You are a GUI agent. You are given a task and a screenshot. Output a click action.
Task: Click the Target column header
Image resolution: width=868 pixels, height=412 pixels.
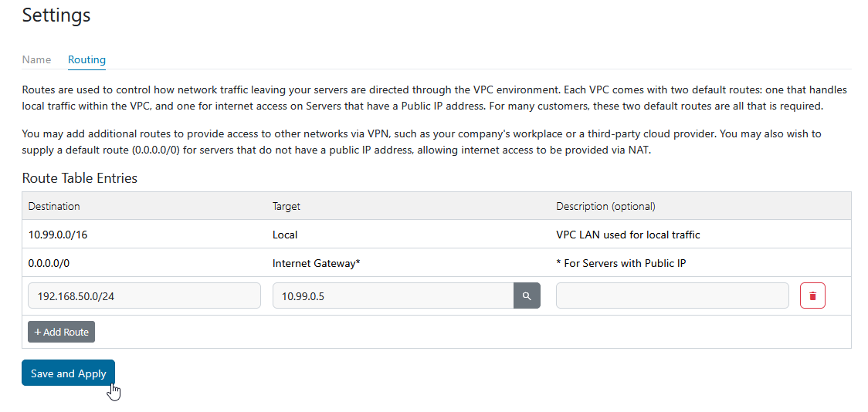click(287, 206)
